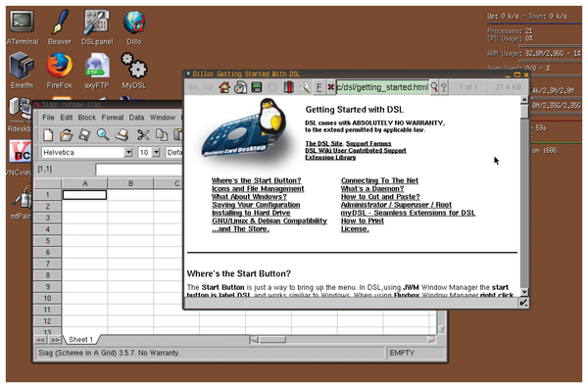Open the 'Extension Library' link
Image resolution: width=588 pixels, height=388 pixels.
pos(330,158)
